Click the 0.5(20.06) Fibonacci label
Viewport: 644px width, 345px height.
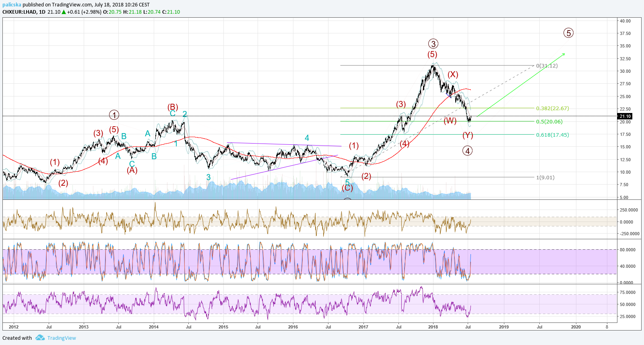tap(549, 121)
